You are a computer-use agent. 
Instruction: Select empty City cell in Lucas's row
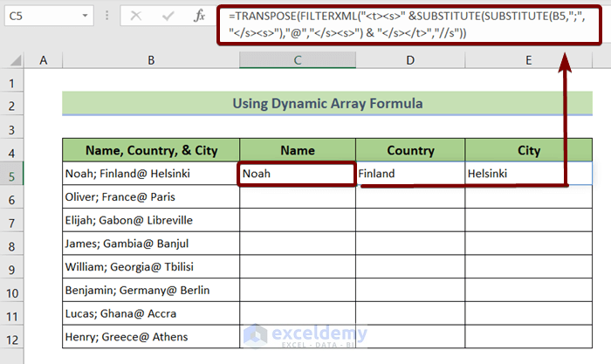point(529,313)
